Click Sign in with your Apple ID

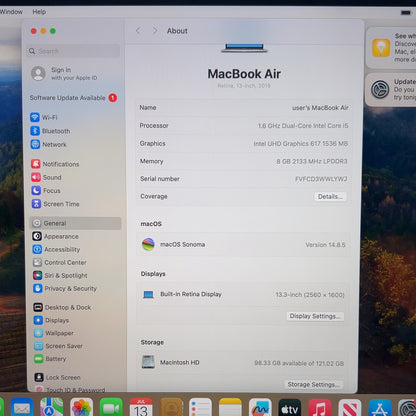click(x=64, y=74)
